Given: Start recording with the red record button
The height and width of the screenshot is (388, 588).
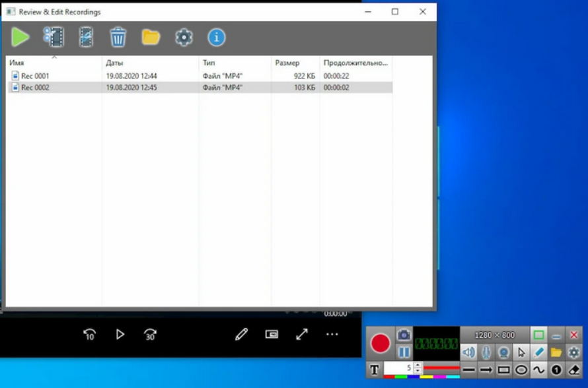Looking at the screenshot, I should coord(381,343).
